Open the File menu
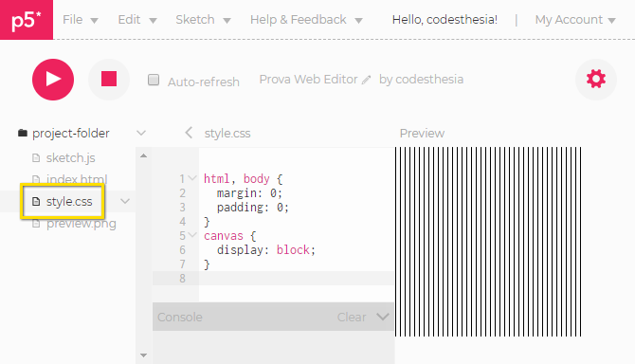Viewport: 635px width, 364px height. click(81, 20)
